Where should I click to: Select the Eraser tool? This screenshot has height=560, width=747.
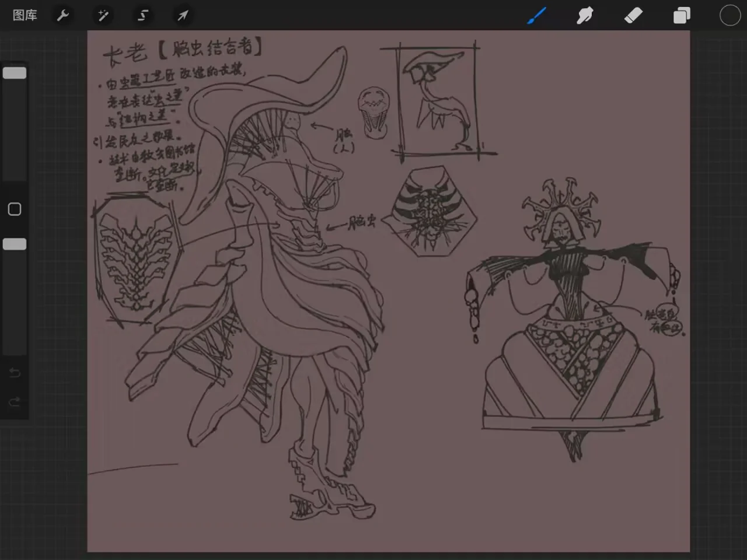pyautogui.click(x=633, y=16)
